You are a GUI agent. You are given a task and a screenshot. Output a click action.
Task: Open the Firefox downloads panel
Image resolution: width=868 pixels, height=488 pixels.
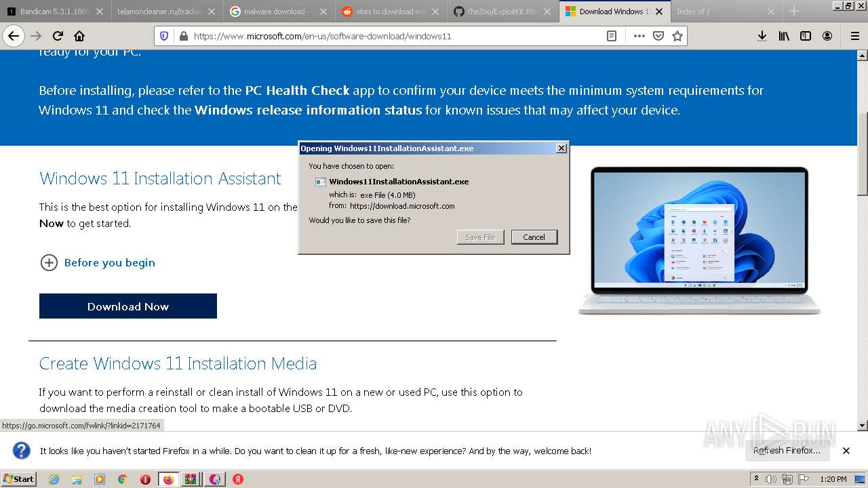(x=762, y=36)
